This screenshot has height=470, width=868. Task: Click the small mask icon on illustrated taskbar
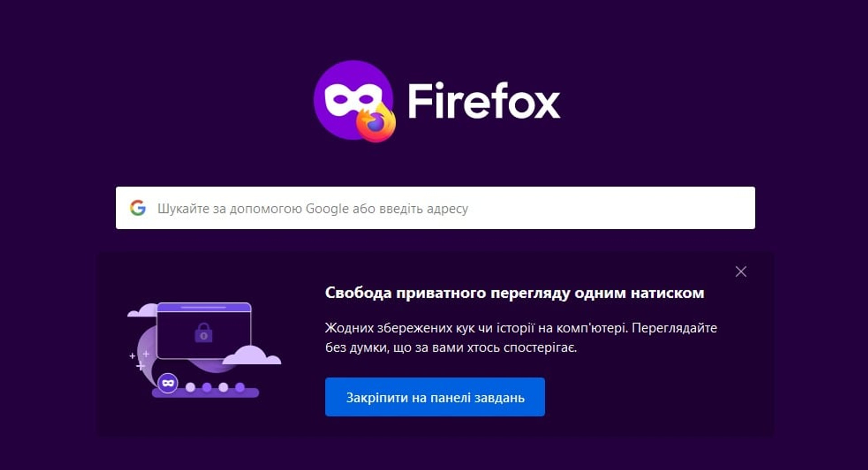click(x=168, y=383)
